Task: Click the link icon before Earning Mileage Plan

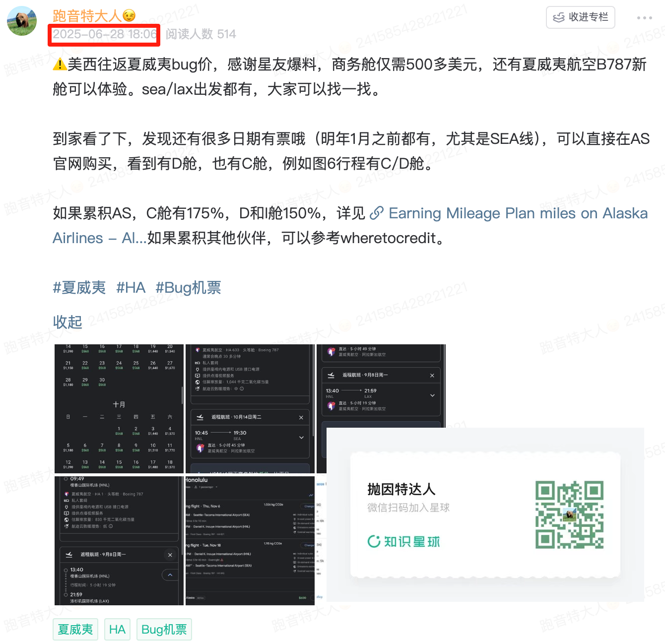Action: [377, 213]
